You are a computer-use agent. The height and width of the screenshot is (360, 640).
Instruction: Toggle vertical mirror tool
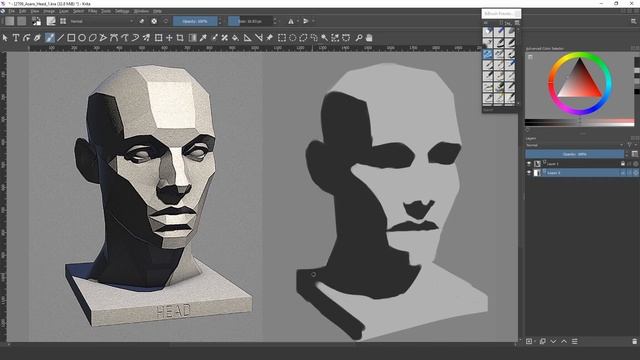[306, 21]
